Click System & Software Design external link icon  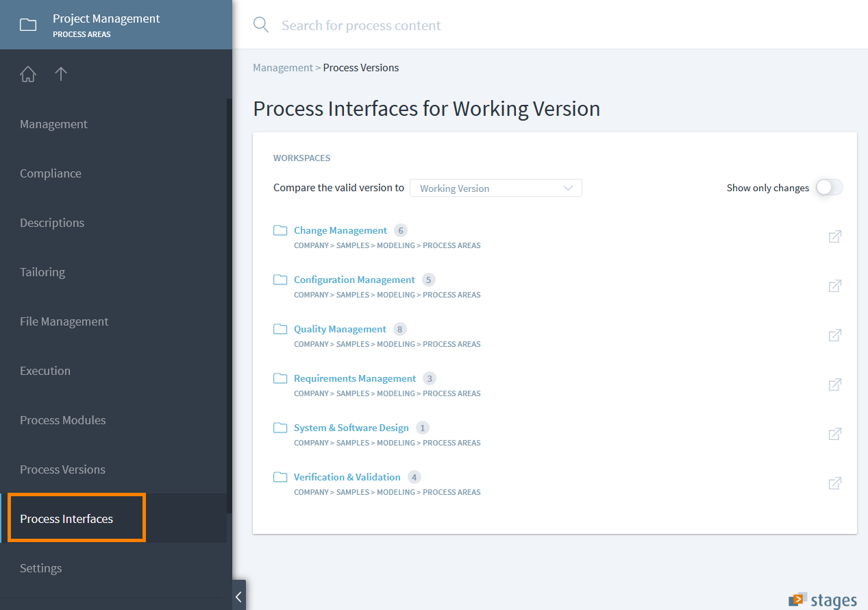834,434
